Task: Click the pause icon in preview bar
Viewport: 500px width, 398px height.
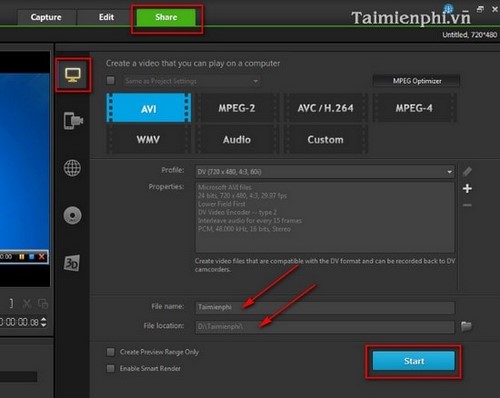Action: (x=22, y=256)
